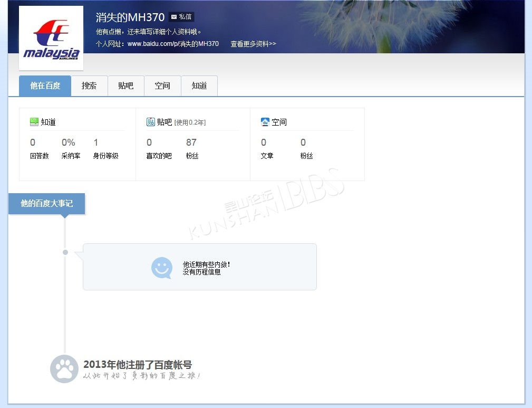Viewport: 532px width, 408px height.
Task: Open the 知道 stats section heading
Action: tap(48, 122)
